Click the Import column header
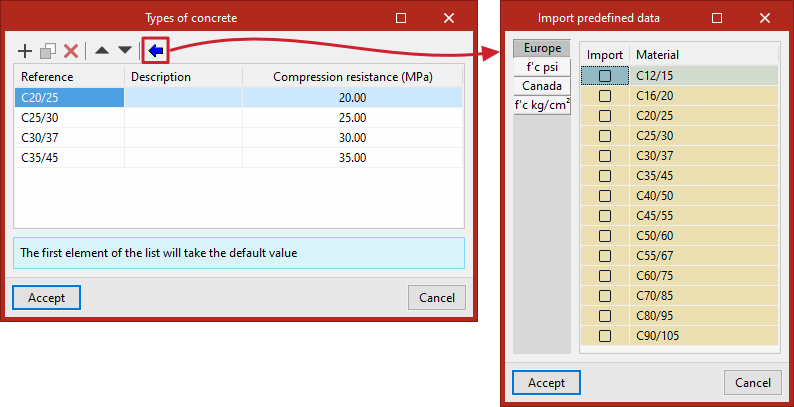This screenshot has width=794, height=407. click(605, 55)
